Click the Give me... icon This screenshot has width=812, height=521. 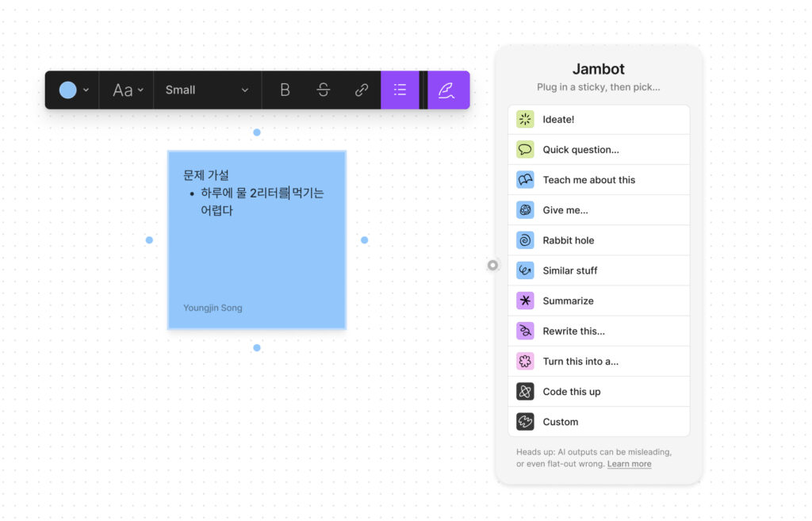coord(525,210)
